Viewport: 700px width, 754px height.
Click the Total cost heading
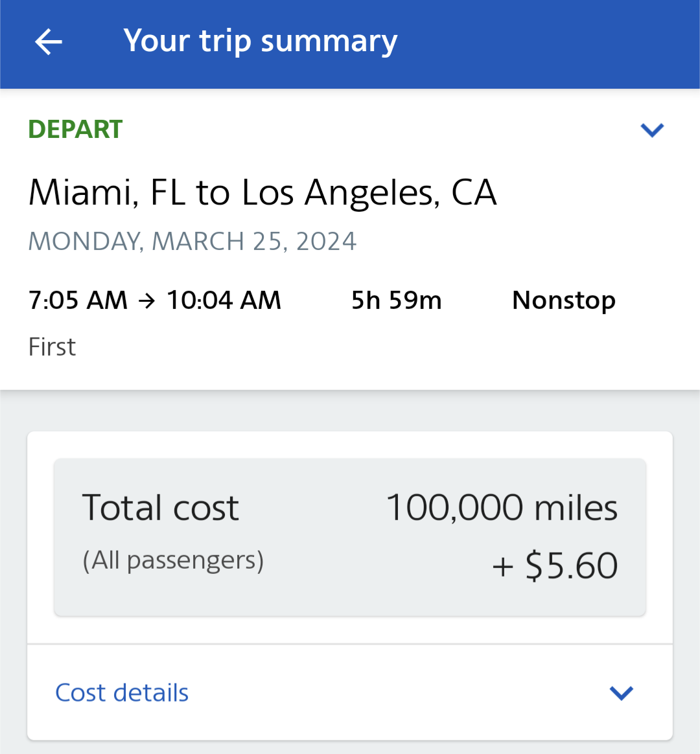tap(160, 507)
